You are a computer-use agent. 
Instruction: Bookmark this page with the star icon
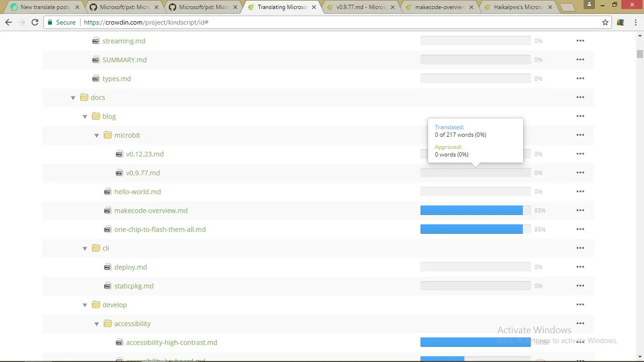(605, 22)
